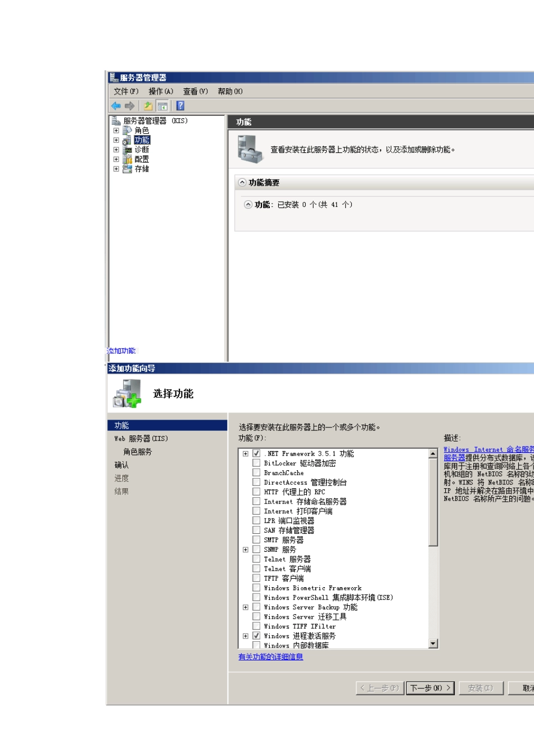Click the 添加功能 link

click(121, 351)
